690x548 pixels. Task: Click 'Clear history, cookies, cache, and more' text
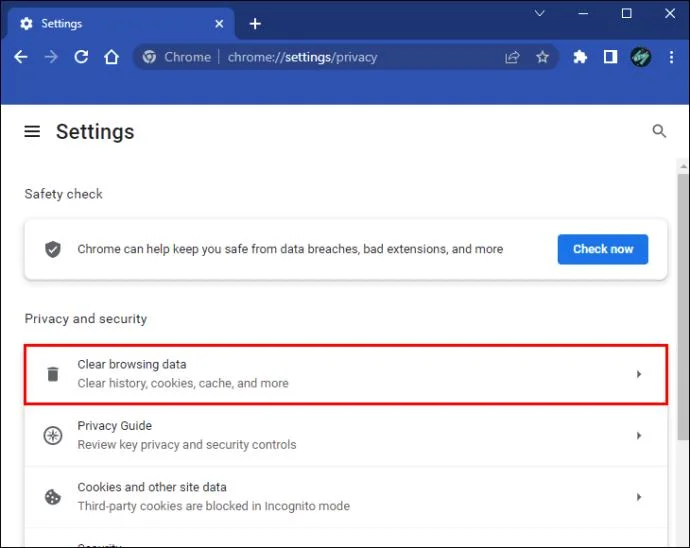click(x=183, y=383)
